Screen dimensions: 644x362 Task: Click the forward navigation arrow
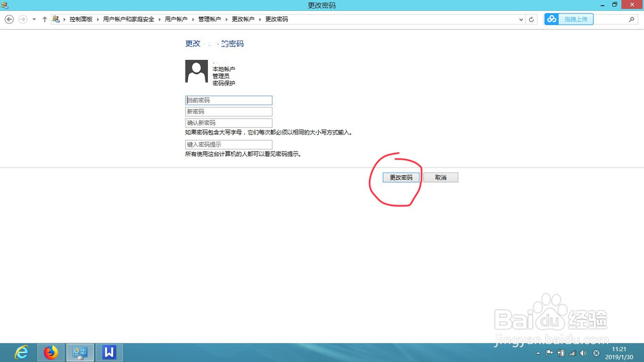pyautogui.click(x=23, y=19)
